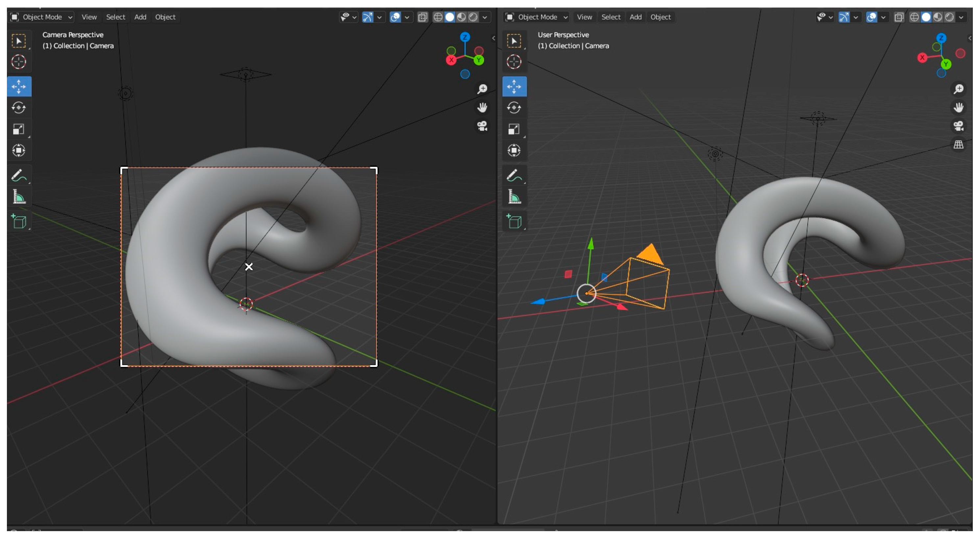The height and width of the screenshot is (541, 980).
Task: Switch to orthographic grid view in right viewport
Action: [x=958, y=145]
